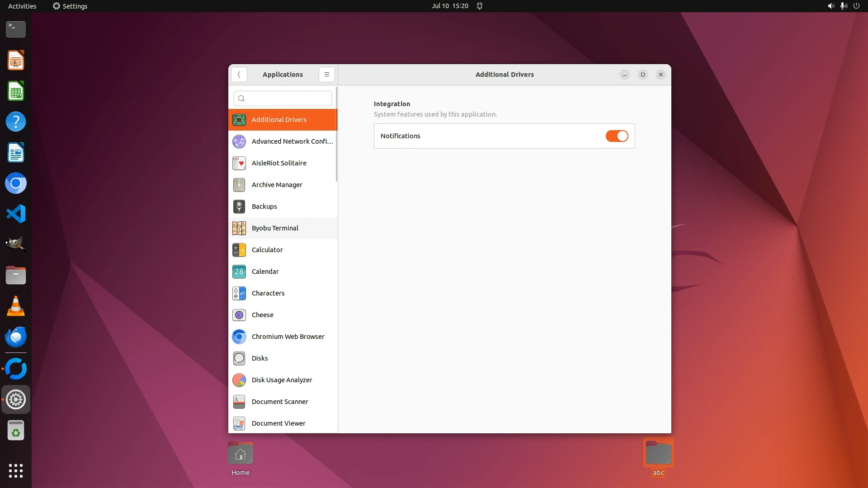Viewport: 868px width, 488px height.
Task: Toggle the Notifications switch off
Action: (x=617, y=136)
